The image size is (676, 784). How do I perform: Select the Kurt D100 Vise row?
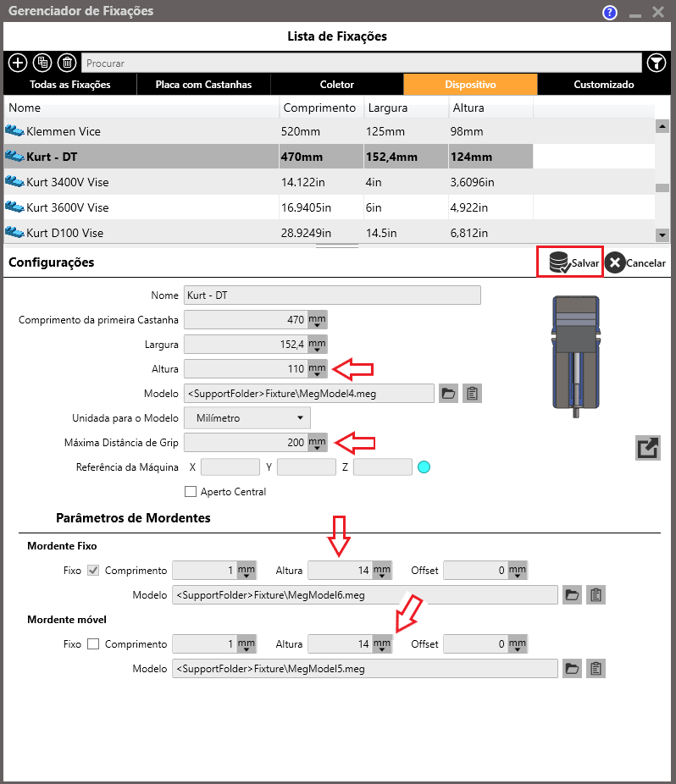[330, 233]
